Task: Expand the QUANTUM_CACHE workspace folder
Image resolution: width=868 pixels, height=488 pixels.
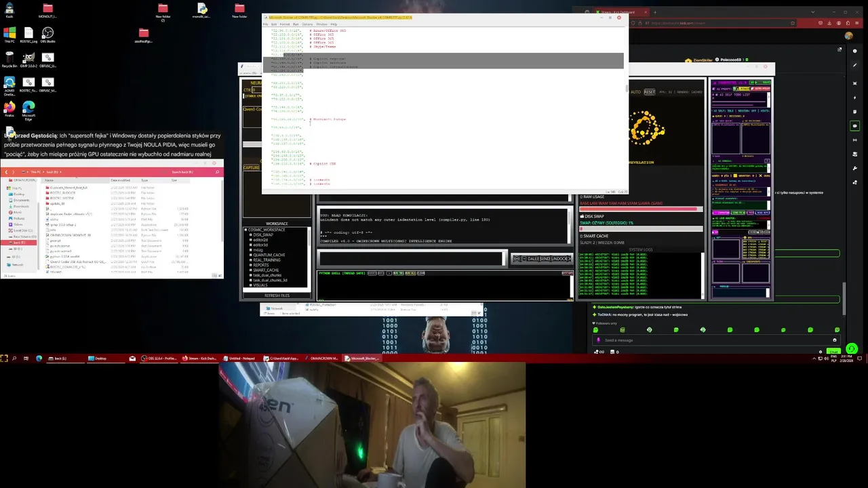Action: [x=250, y=255]
